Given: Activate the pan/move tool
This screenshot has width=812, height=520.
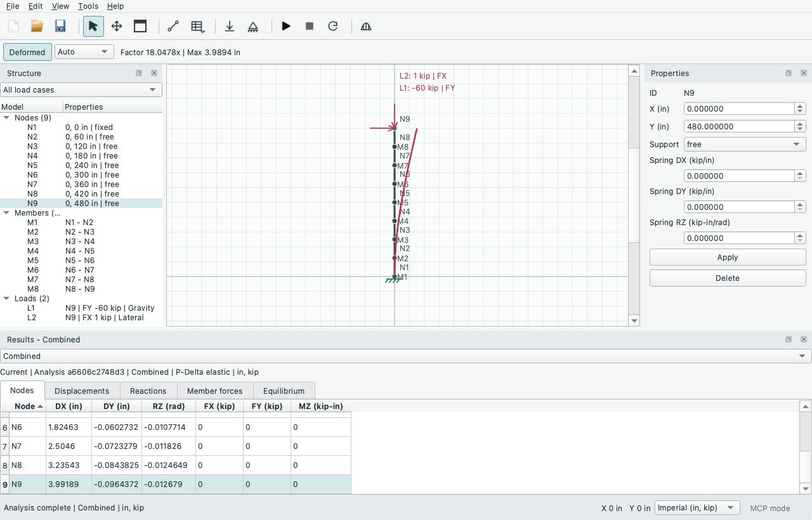Looking at the screenshot, I should tap(117, 26).
